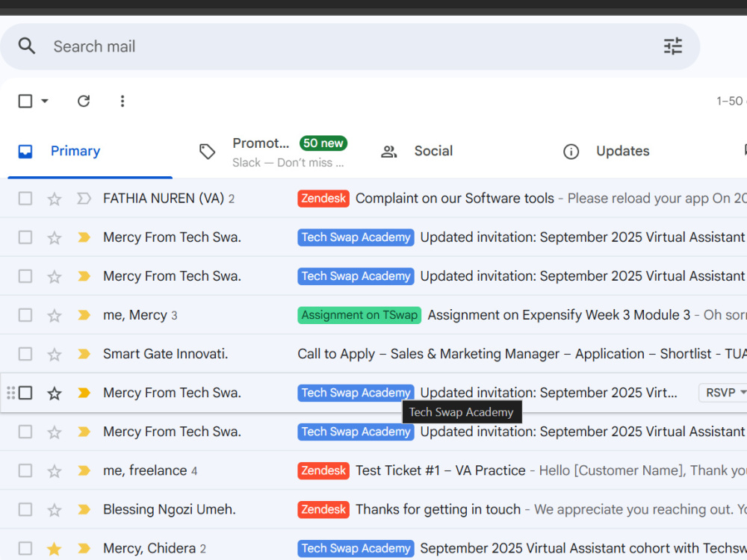
Task: Star the email with the RSVP button
Action: click(55, 393)
